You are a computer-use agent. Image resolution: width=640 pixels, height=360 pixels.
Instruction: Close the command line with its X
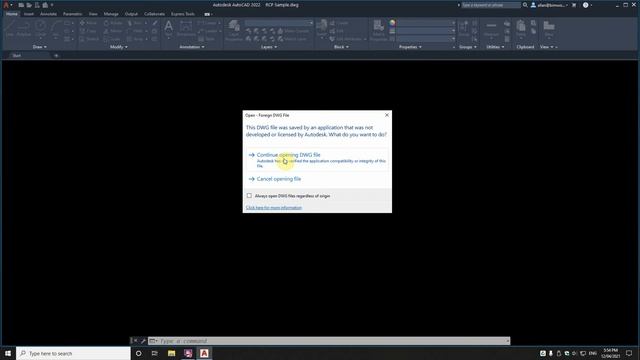136,341
